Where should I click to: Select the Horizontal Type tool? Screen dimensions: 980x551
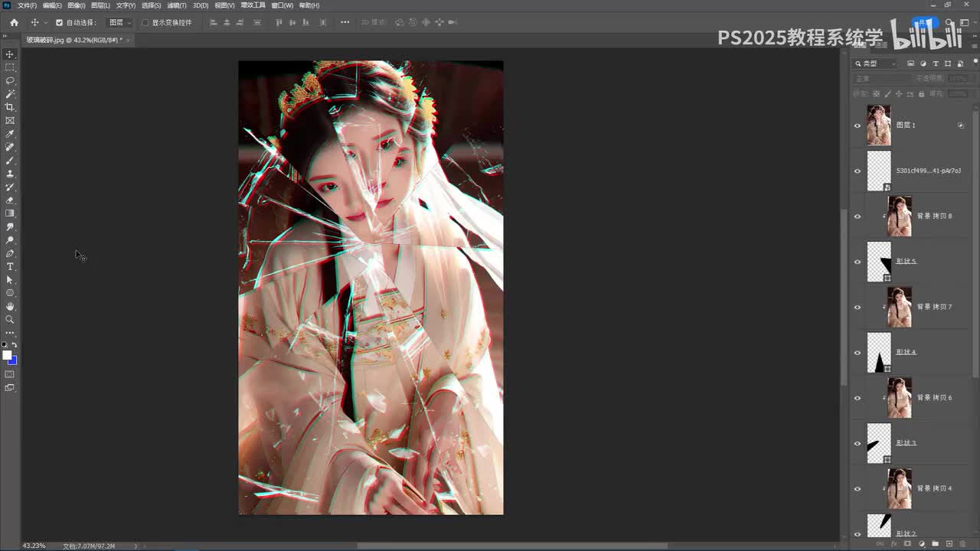click(x=10, y=266)
